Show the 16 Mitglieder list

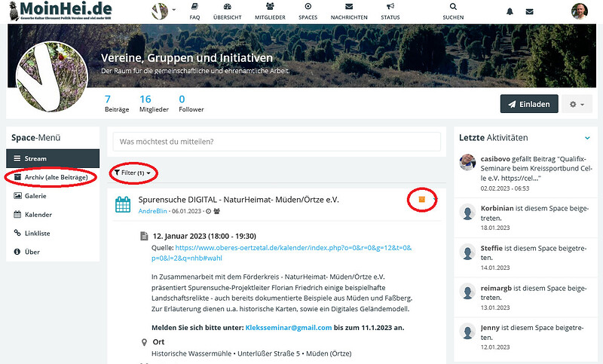154,104
